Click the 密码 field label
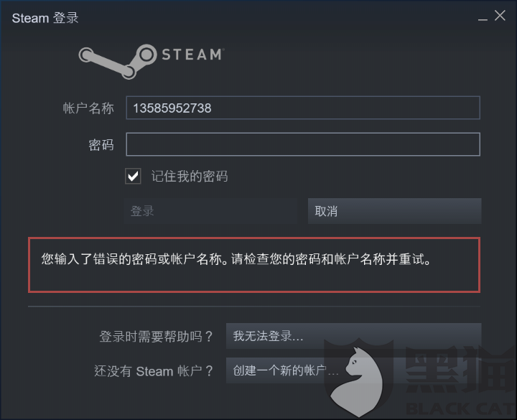517x420 pixels. coord(101,145)
